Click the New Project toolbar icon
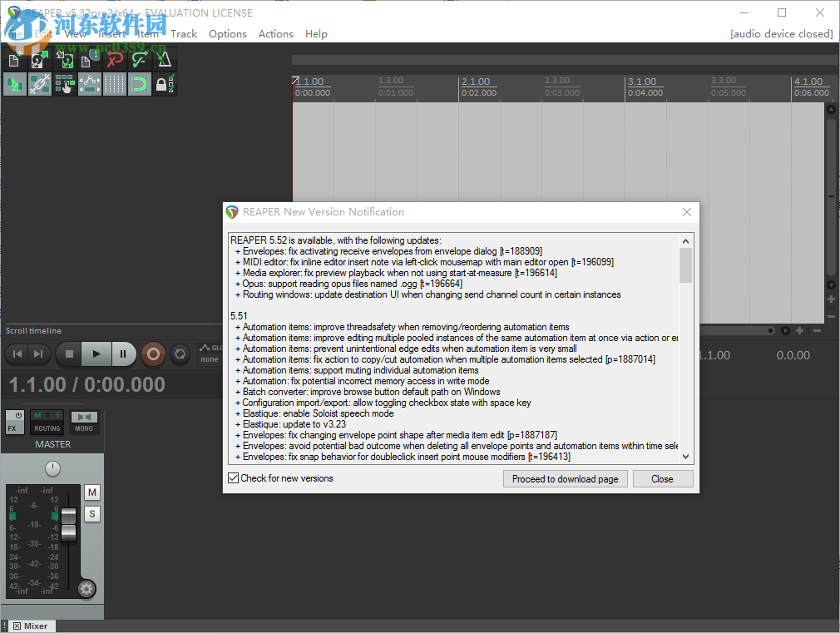 (14, 60)
